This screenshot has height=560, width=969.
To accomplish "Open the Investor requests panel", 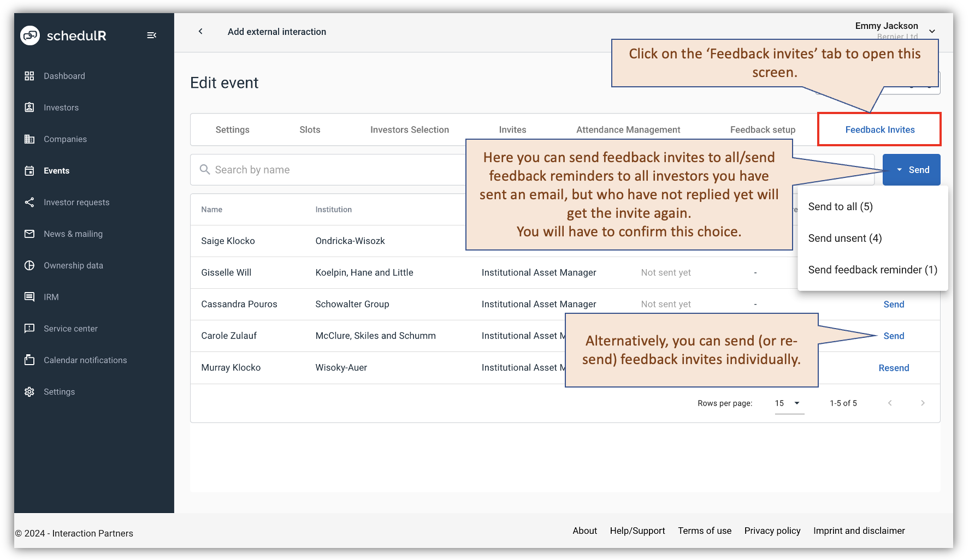I will pyautogui.click(x=76, y=202).
